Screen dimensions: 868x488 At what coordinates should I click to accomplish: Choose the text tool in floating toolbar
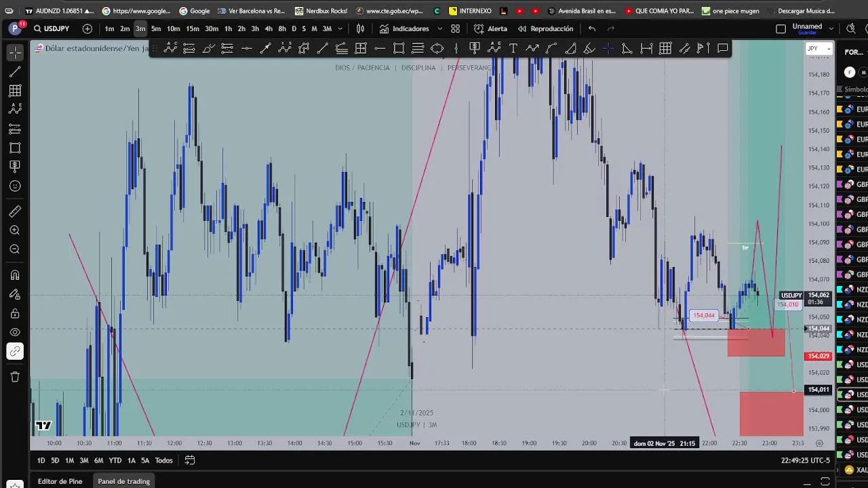pyautogui.click(x=513, y=48)
